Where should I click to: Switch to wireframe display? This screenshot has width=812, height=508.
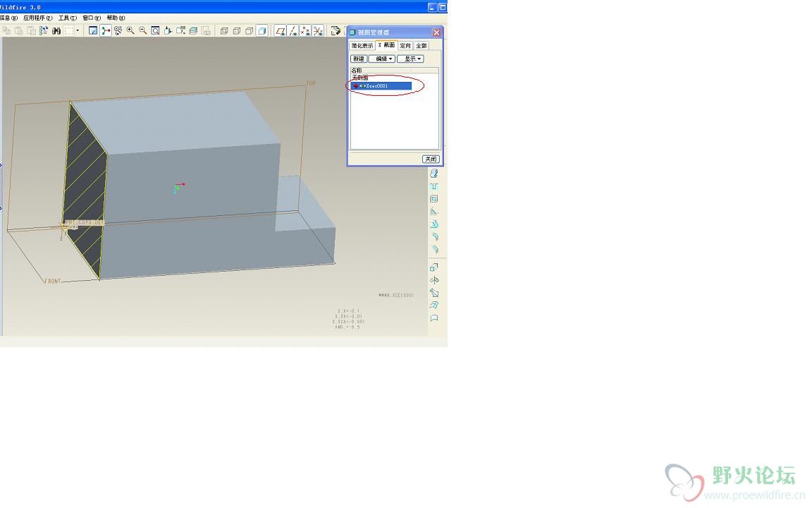224,31
